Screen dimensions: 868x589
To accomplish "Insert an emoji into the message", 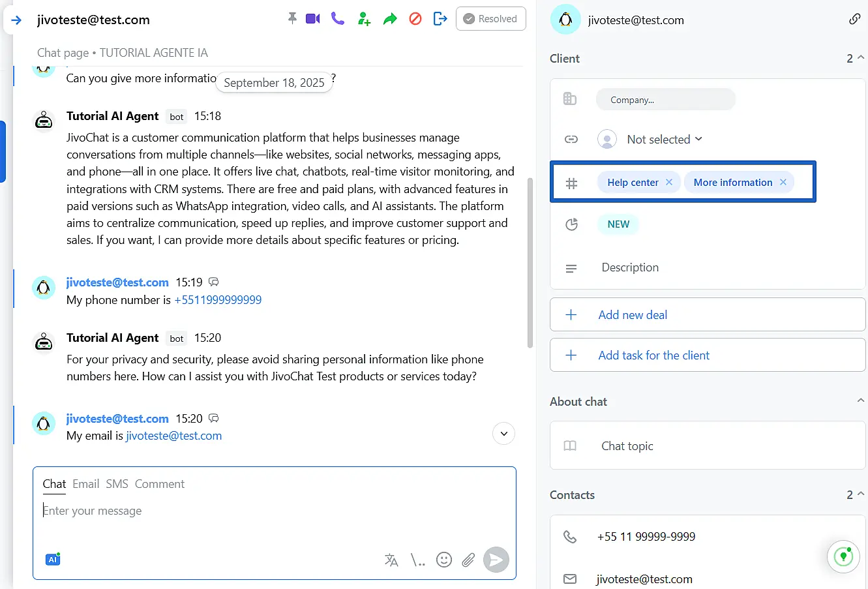I will tap(444, 560).
